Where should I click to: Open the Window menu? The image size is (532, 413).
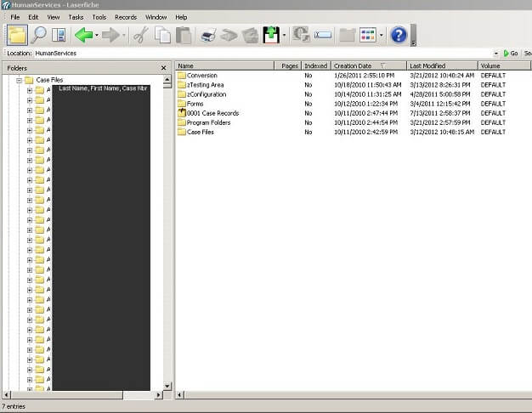coord(156,17)
